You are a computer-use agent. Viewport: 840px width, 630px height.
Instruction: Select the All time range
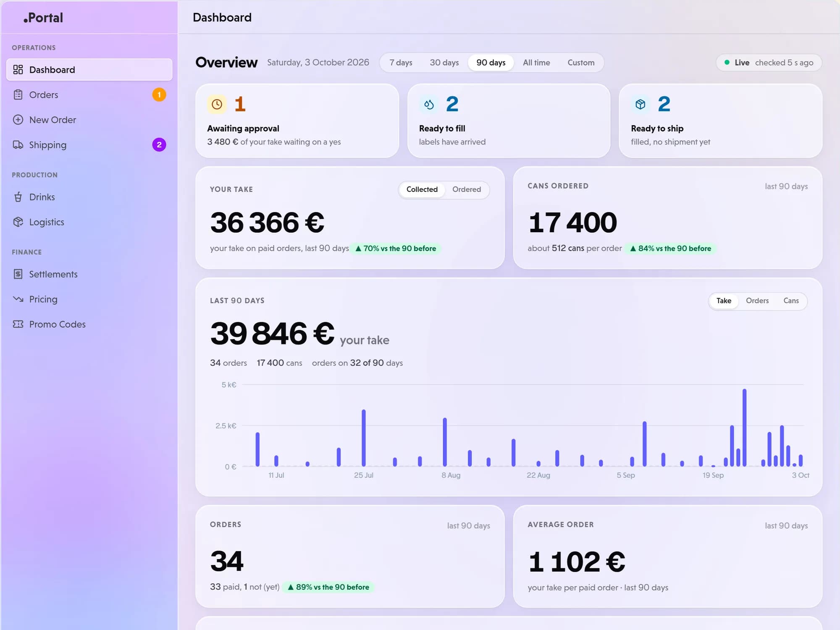click(x=536, y=63)
